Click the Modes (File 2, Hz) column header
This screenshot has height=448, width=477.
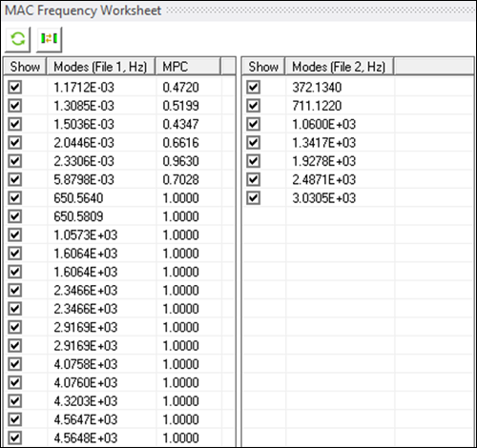tap(340, 67)
